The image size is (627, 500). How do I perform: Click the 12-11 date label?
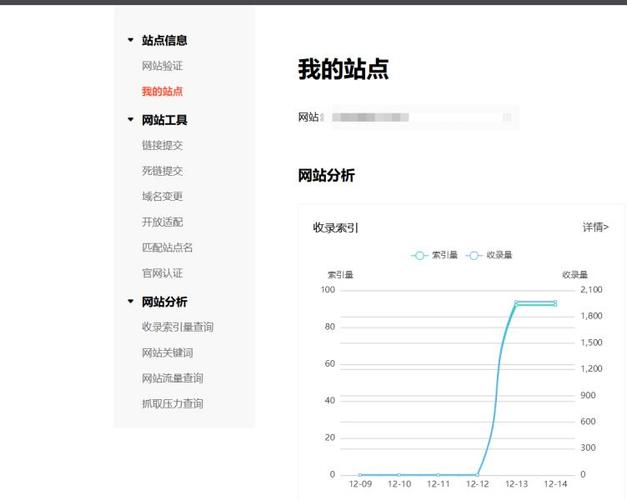point(438,484)
